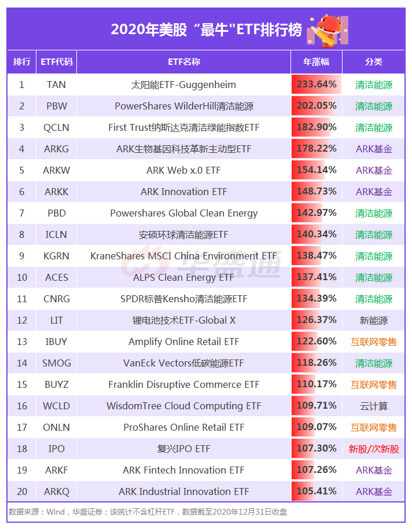This screenshot has width=412, height=532.
Task: Select the SMOG ticker cell
Action: [x=56, y=363]
